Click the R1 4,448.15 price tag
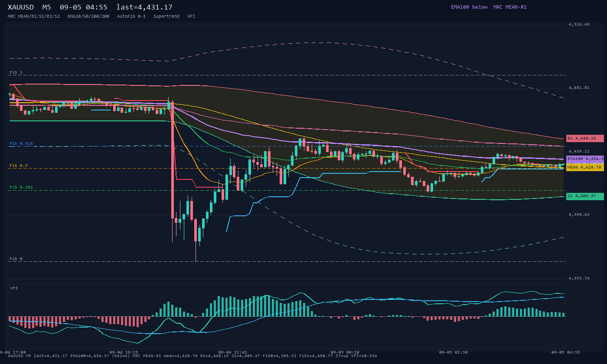This screenshot has width=607, height=364. 585,138
